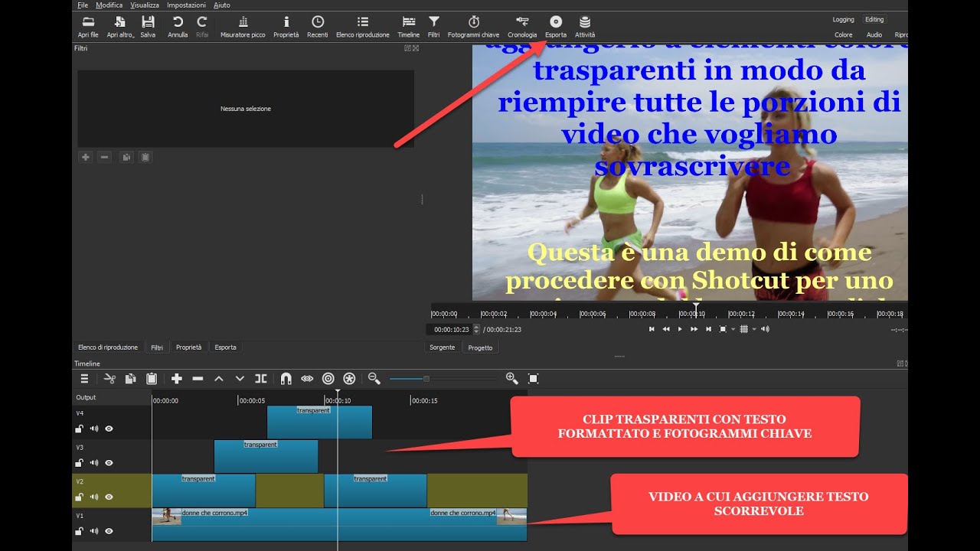980x551 pixels.
Task: Save project with the Salva icon
Action: (148, 27)
